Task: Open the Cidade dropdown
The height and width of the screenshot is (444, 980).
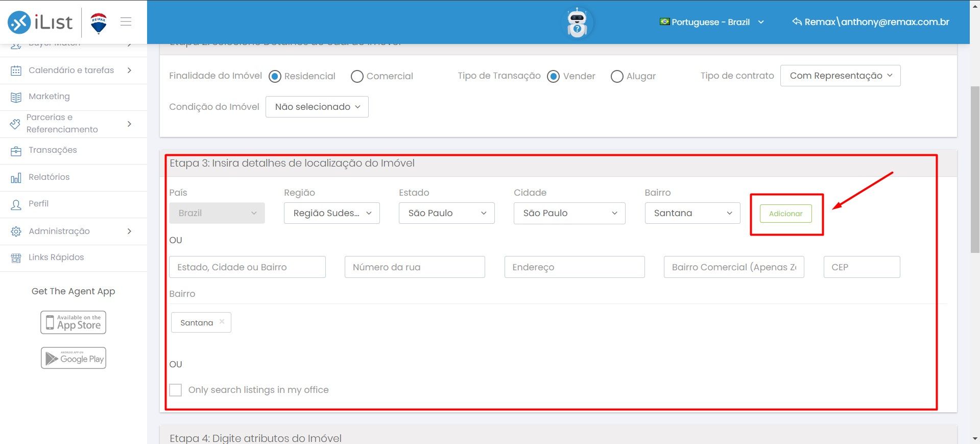Action: click(569, 213)
